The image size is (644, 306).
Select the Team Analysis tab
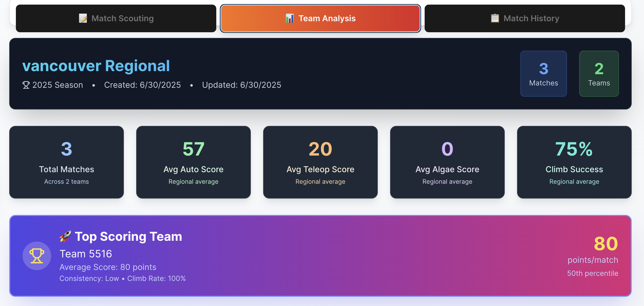coord(320,18)
